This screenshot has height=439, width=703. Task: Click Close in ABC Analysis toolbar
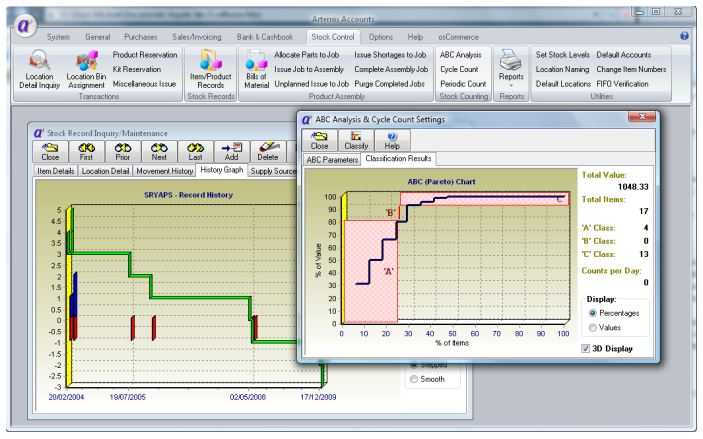(x=319, y=140)
